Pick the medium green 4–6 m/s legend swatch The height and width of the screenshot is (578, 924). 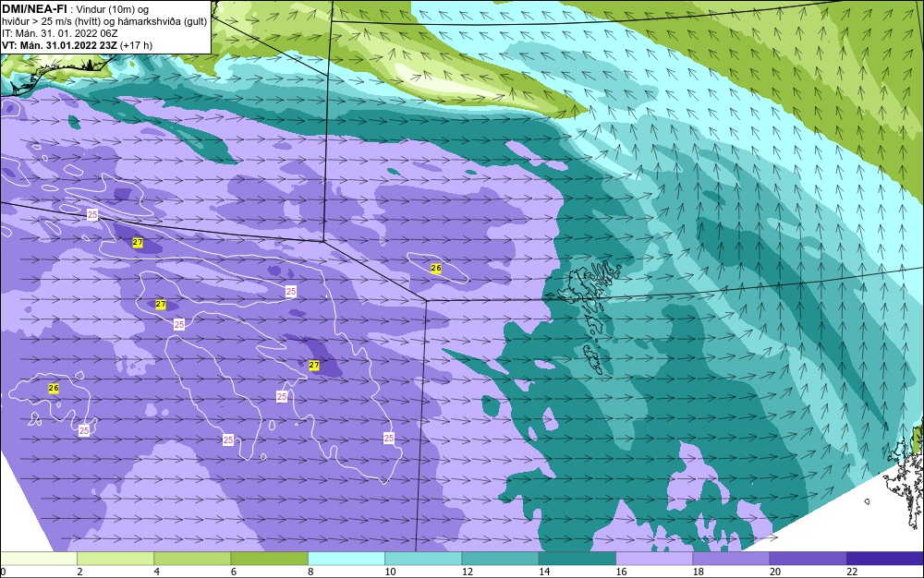(193, 559)
